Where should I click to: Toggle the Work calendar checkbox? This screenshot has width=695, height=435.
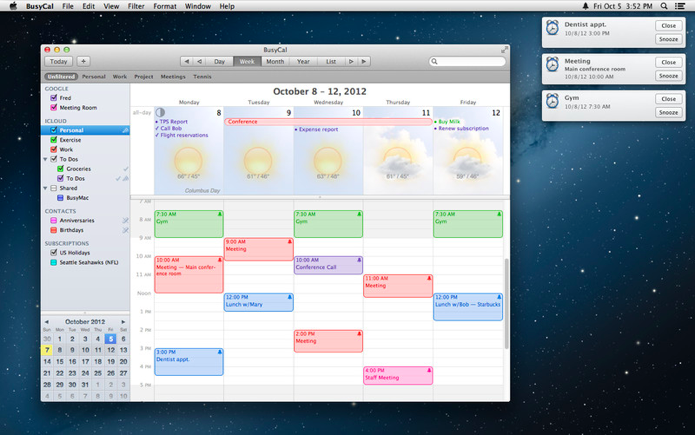click(54, 150)
